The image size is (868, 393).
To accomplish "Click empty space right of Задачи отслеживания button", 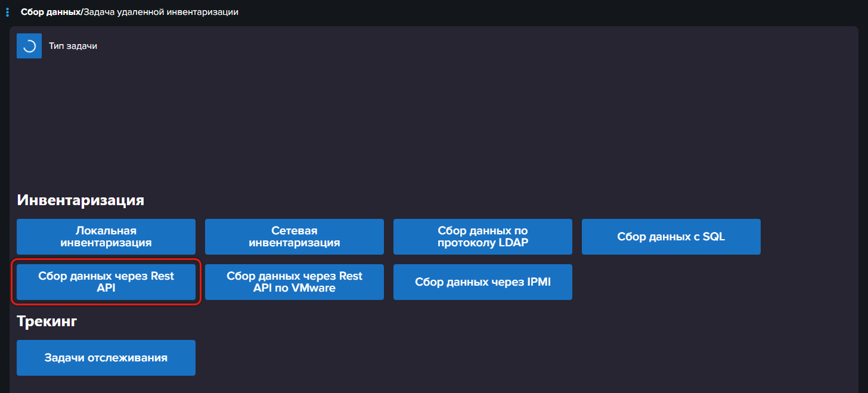I will (x=477, y=358).
